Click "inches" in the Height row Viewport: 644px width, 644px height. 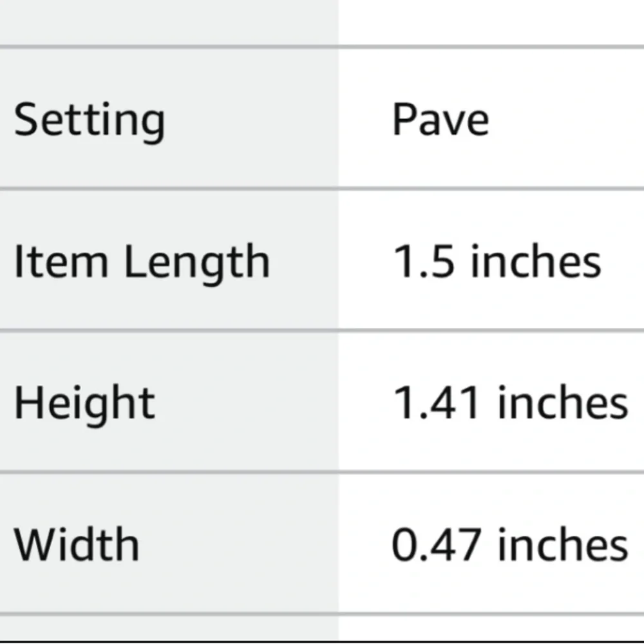point(563,402)
